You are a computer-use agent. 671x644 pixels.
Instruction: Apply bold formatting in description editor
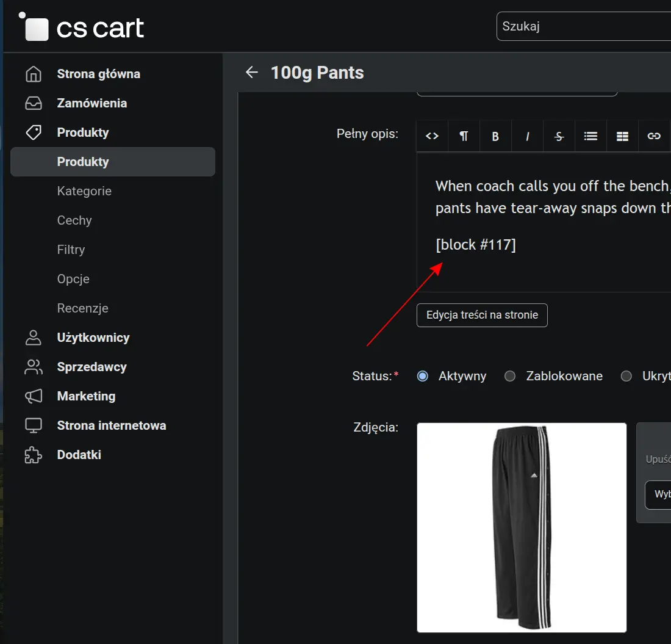(x=495, y=136)
